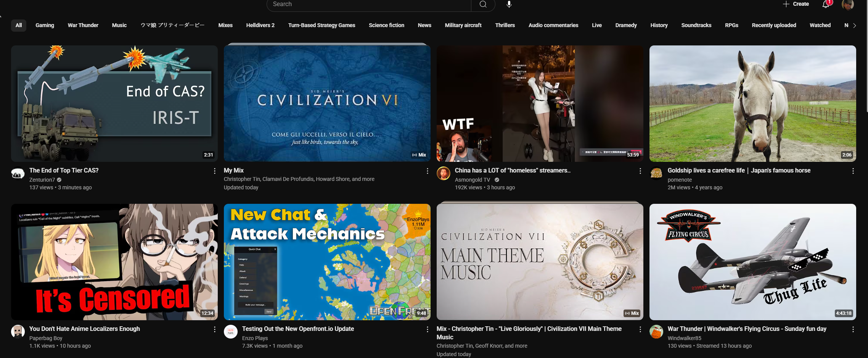Select the Watched filter chip
The height and width of the screenshot is (358, 868).
click(820, 25)
